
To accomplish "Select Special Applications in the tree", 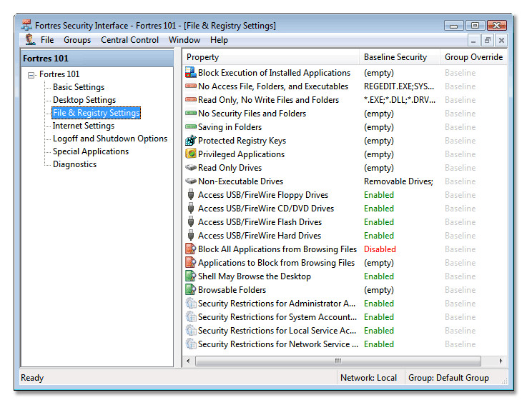I will (91, 151).
